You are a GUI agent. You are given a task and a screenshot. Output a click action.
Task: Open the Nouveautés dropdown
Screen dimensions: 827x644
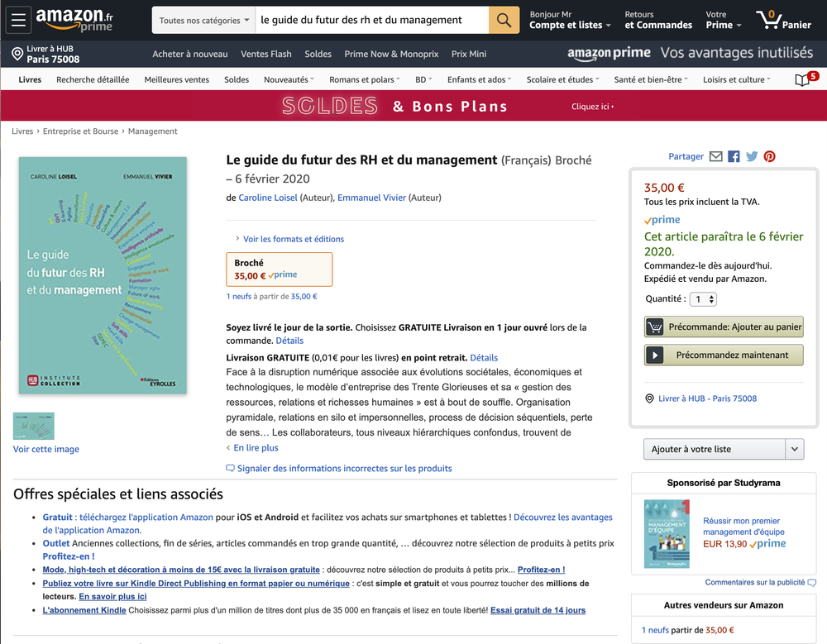[289, 79]
